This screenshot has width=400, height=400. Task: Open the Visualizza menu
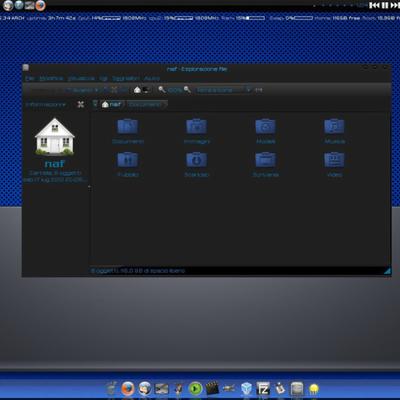tap(81, 78)
